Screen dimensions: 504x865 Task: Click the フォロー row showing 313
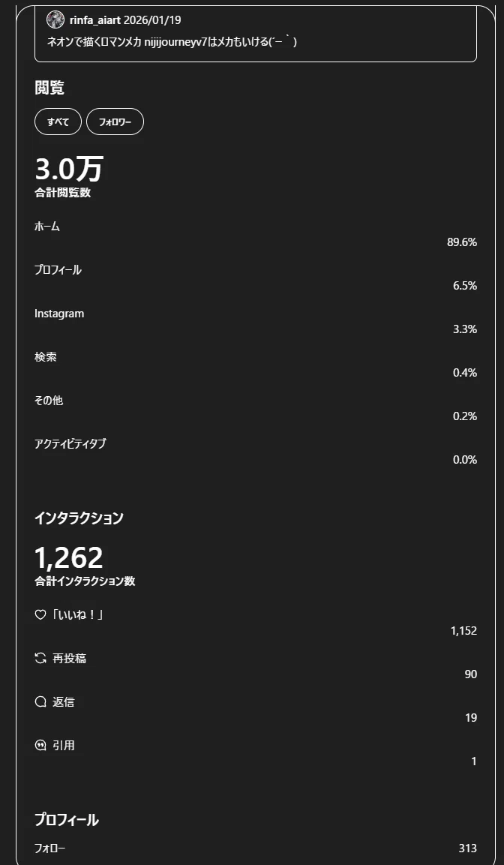pyautogui.click(x=256, y=848)
